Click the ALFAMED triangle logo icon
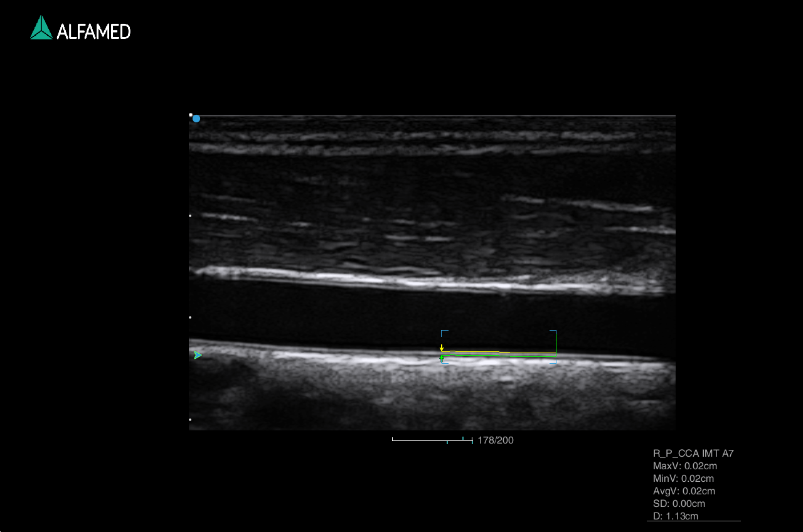The width and height of the screenshot is (803, 532). pos(41,28)
